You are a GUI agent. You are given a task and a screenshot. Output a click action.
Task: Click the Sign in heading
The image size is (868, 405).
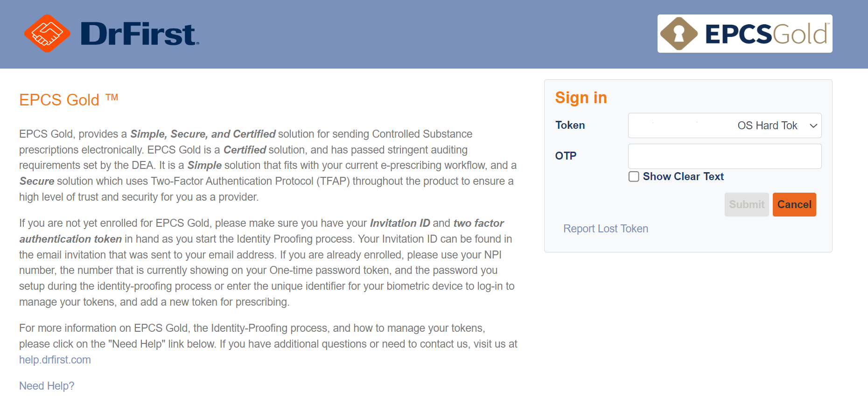[x=581, y=98]
